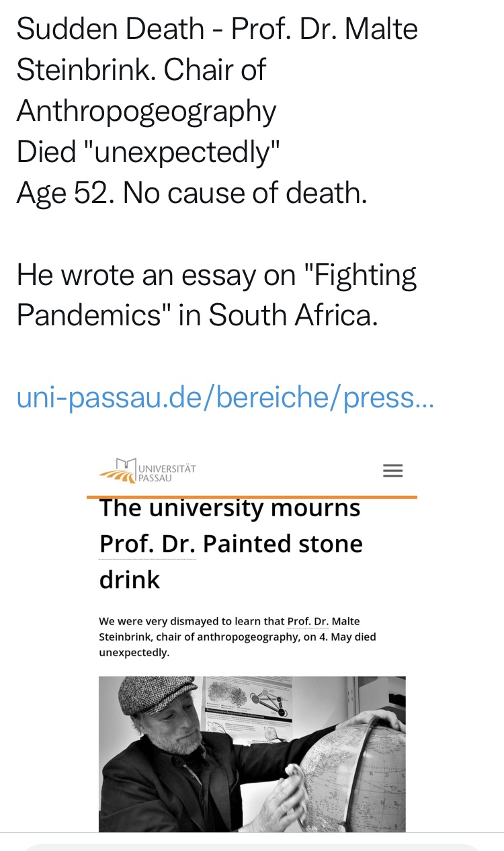Click the 'Died "unexpectedly"' line
The height and width of the screenshot is (851, 504).
[x=147, y=152]
